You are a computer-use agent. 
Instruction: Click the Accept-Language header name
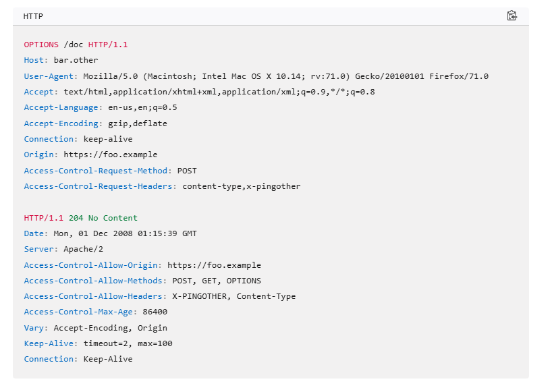60,107
